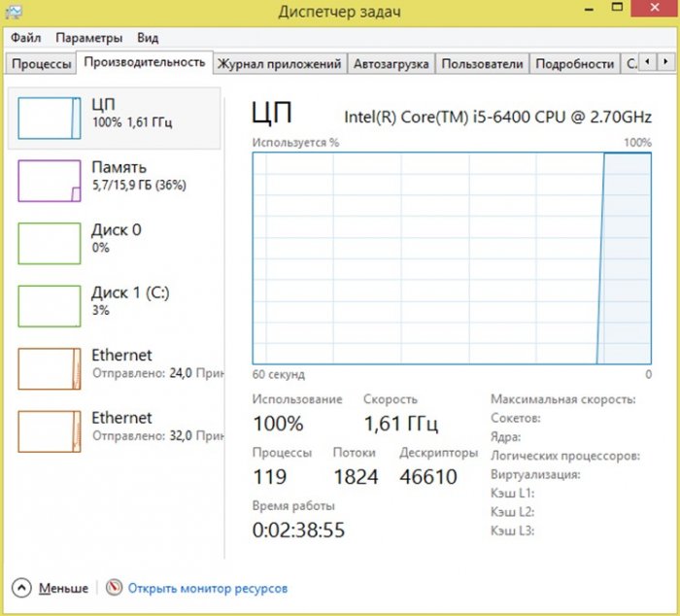Open the Вид menu

148,38
